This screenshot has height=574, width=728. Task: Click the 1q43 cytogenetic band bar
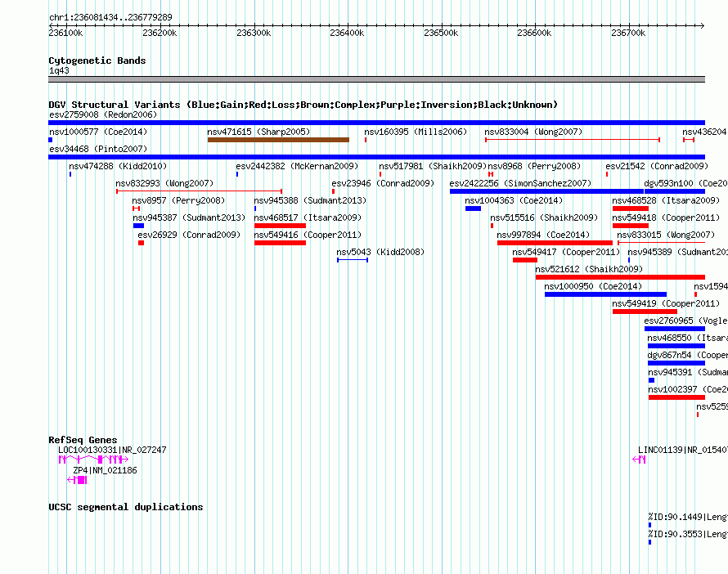(x=376, y=79)
